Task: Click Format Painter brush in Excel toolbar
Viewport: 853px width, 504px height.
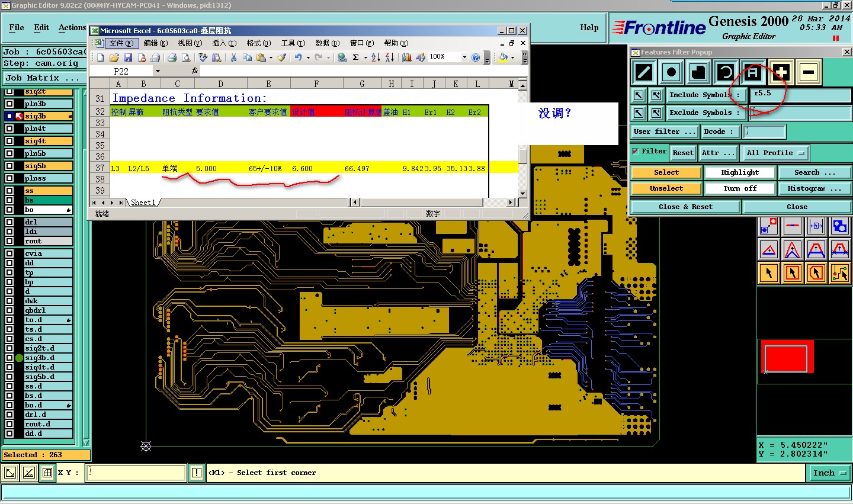Action: click(x=281, y=57)
